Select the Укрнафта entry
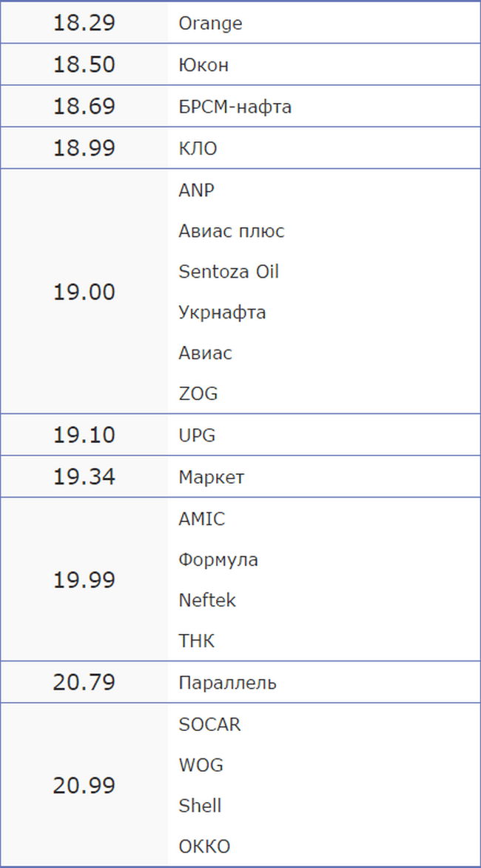 [222, 313]
